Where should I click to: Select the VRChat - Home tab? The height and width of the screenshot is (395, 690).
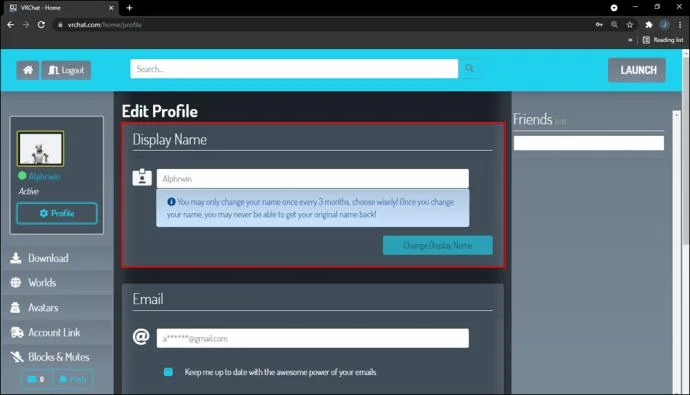[62, 7]
